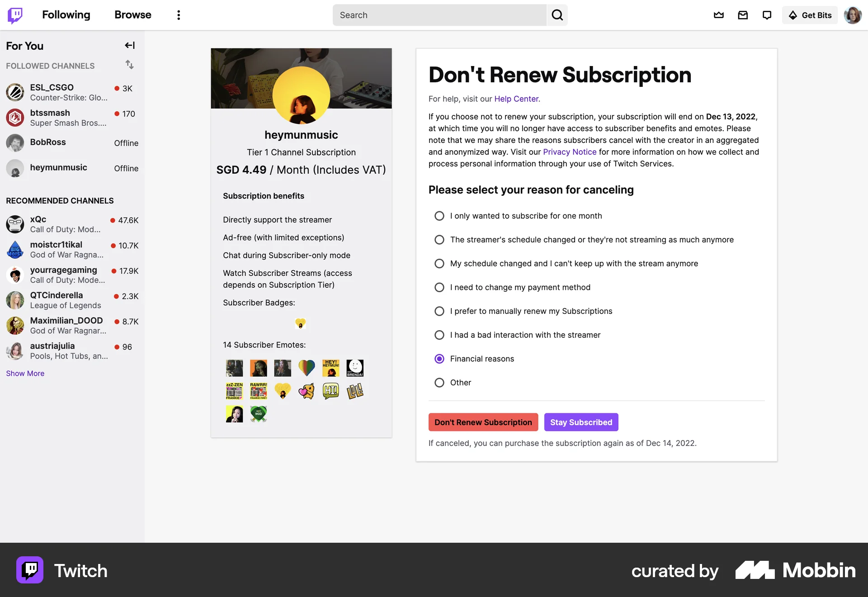This screenshot has width=868, height=597.
Task: Sort followed channels with the arrows icon
Action: [130, 65]
